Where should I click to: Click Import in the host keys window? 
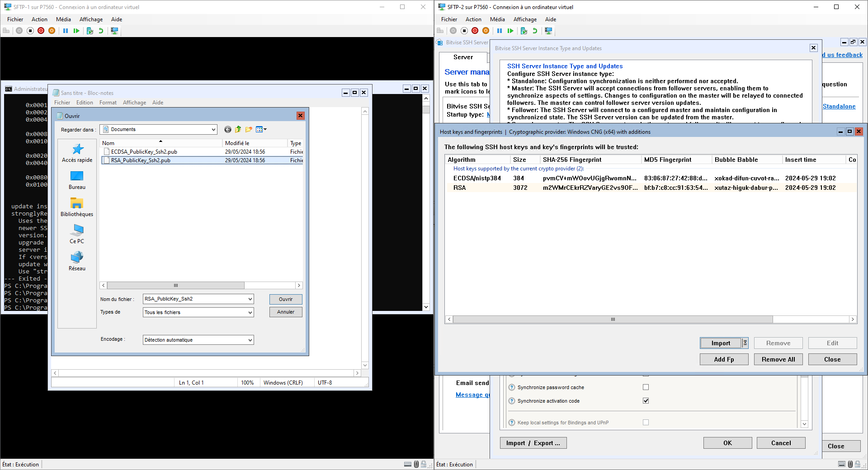[721, 343]
